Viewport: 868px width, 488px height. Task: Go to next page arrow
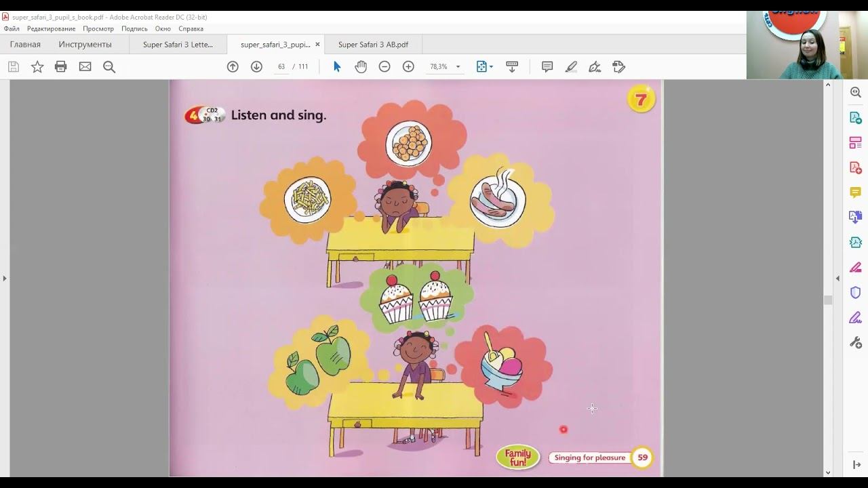256,66
